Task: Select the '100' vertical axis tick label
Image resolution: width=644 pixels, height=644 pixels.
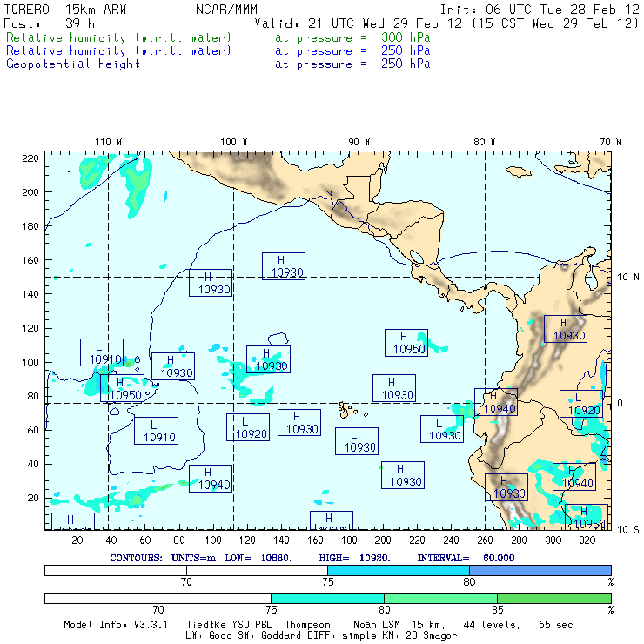Action: point(30,362)
